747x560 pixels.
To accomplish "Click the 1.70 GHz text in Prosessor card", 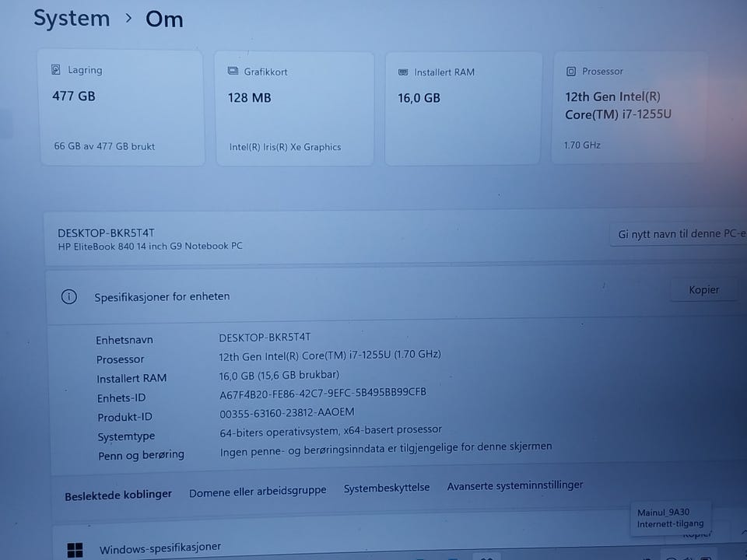I will 582,145.
